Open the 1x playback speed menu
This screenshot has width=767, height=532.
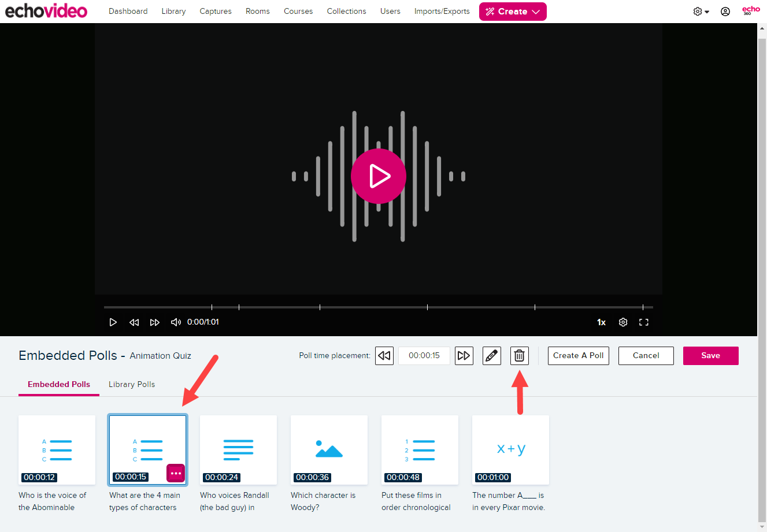[601, 322]
